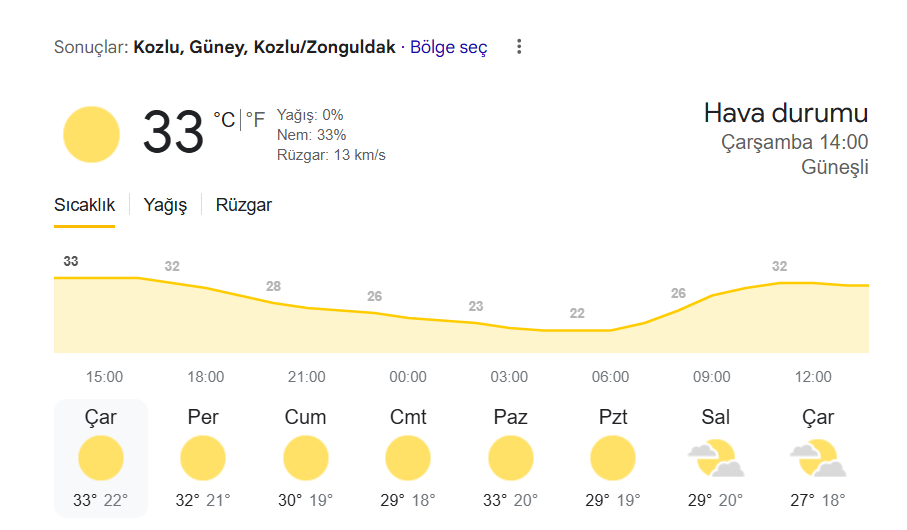Click the Kozlu/Zonguldak location text
The height and width of the screenshot is (530, 907).
325,47
